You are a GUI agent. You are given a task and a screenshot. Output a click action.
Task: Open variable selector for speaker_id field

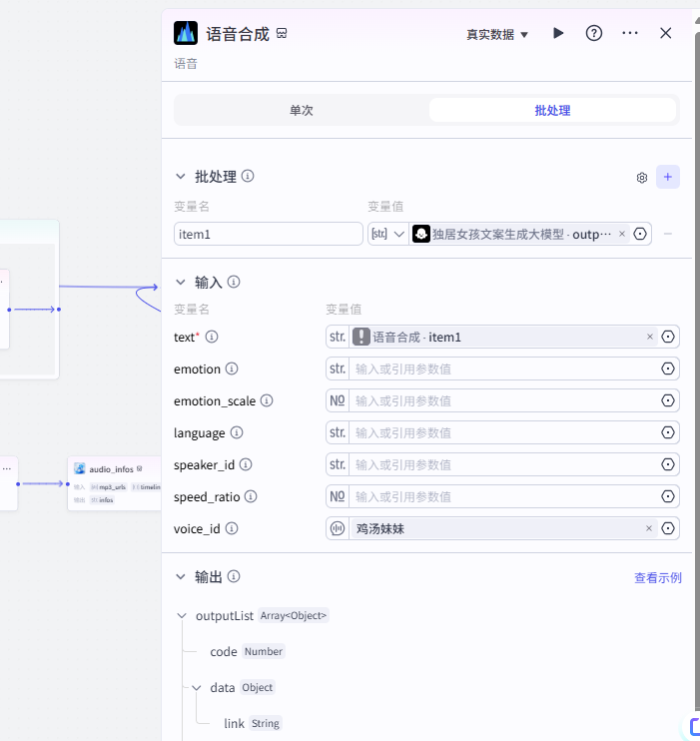[668, 464]
